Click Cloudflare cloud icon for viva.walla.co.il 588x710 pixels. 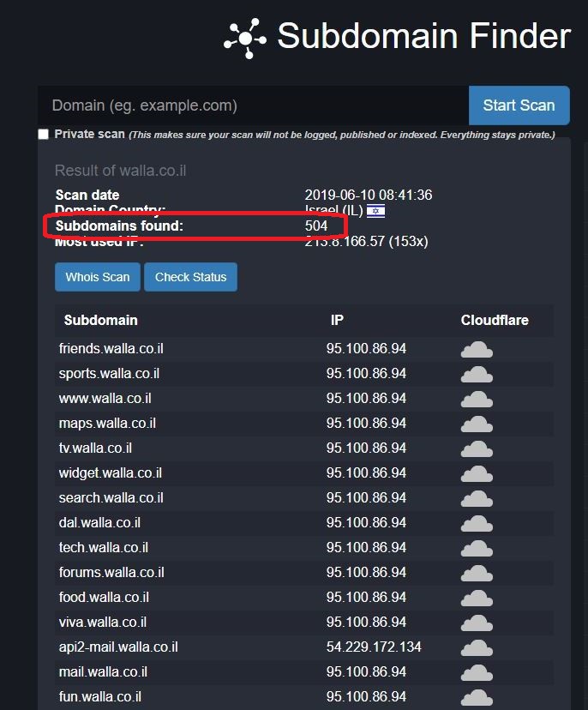click(477, 623)
